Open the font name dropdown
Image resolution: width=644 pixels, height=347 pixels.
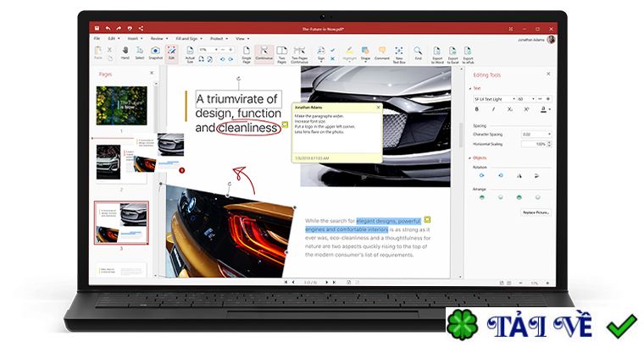[514, 99]
